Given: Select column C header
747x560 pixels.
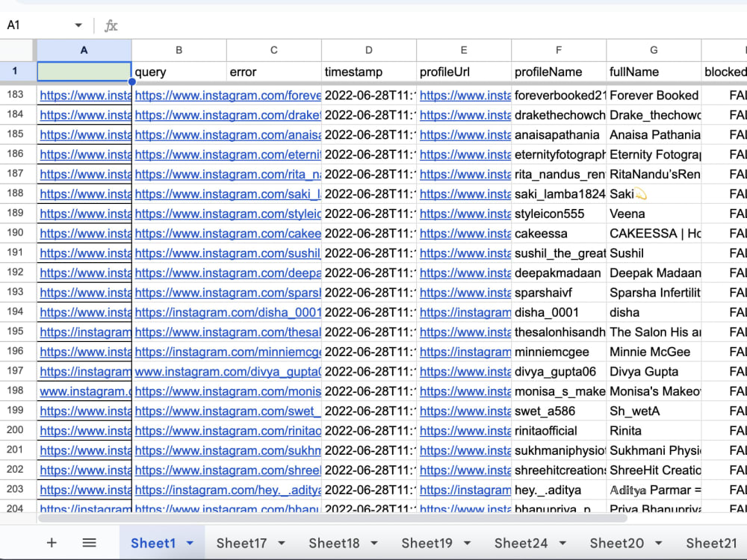Looking at the screenshot, I should (274, 51).
